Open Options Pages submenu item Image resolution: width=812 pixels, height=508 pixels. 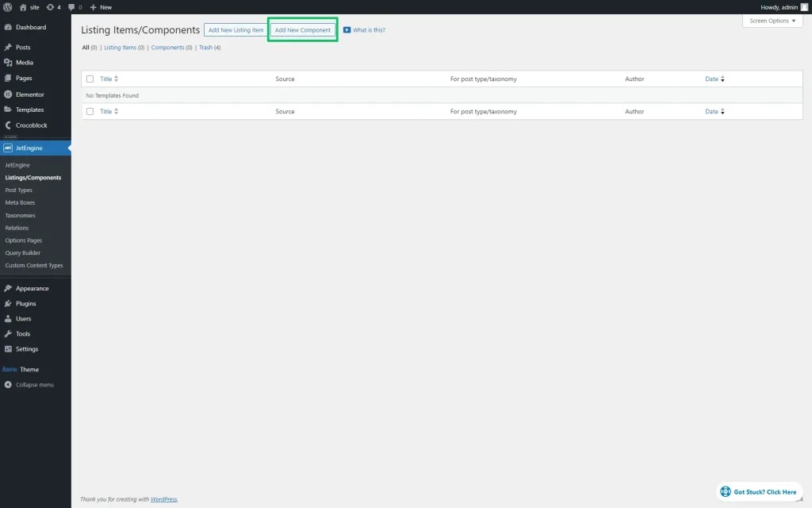23,241
